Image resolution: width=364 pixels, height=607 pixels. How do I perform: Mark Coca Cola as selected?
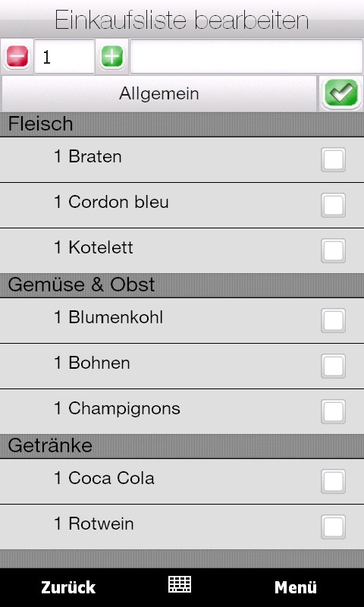[x=333, y=482]
